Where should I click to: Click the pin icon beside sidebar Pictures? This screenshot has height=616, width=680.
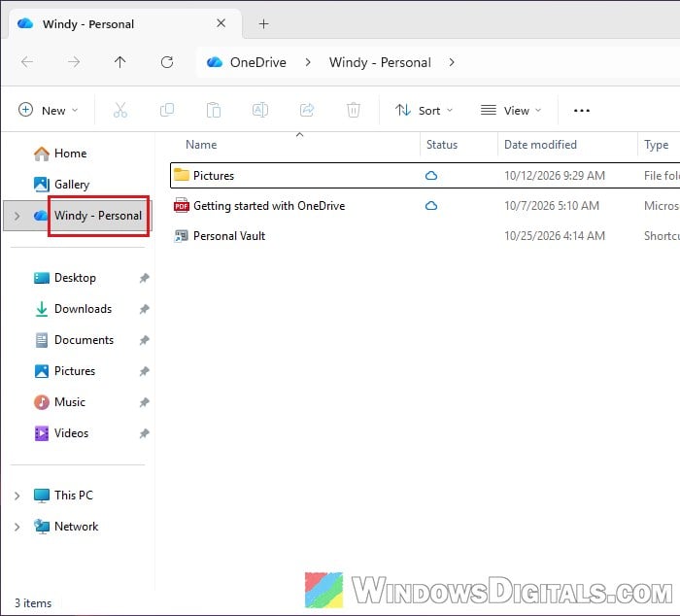(x=145, y=371)
